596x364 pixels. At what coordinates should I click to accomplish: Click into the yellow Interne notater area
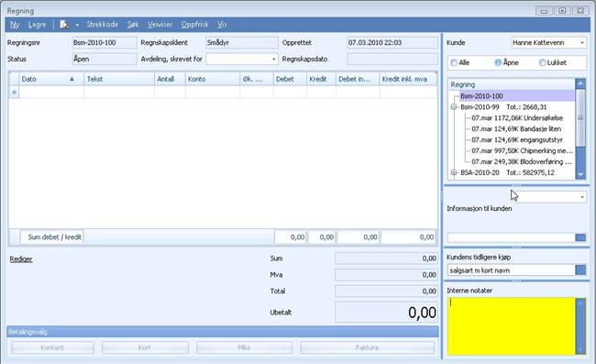(512, 326)
